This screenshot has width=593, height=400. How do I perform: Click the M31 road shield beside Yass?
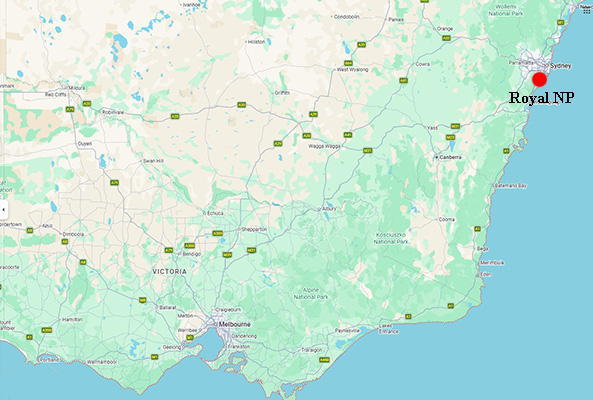455,126
